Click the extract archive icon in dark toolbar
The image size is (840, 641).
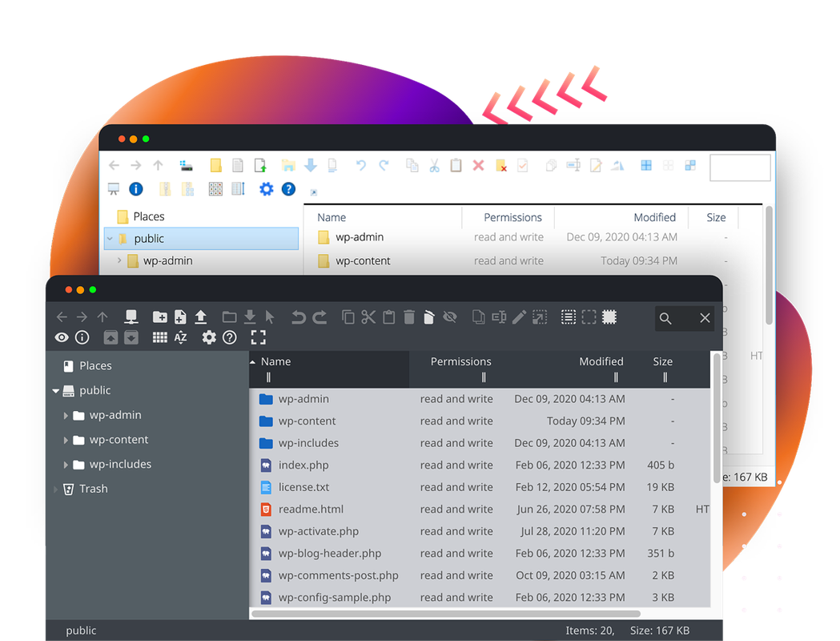point(111,337)
